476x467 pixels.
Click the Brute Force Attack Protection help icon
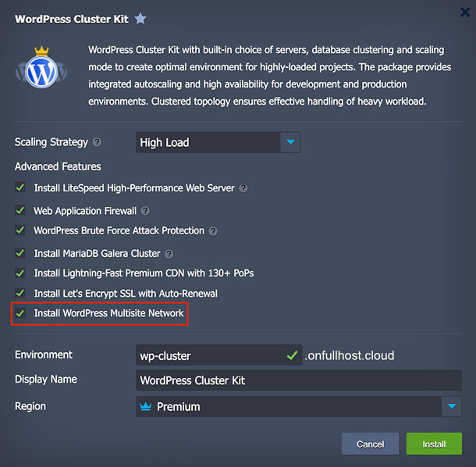(x=213, y=231)
